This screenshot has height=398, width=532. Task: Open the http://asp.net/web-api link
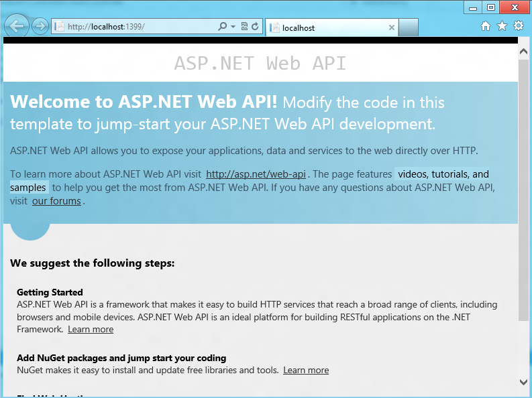coord(256,174)
